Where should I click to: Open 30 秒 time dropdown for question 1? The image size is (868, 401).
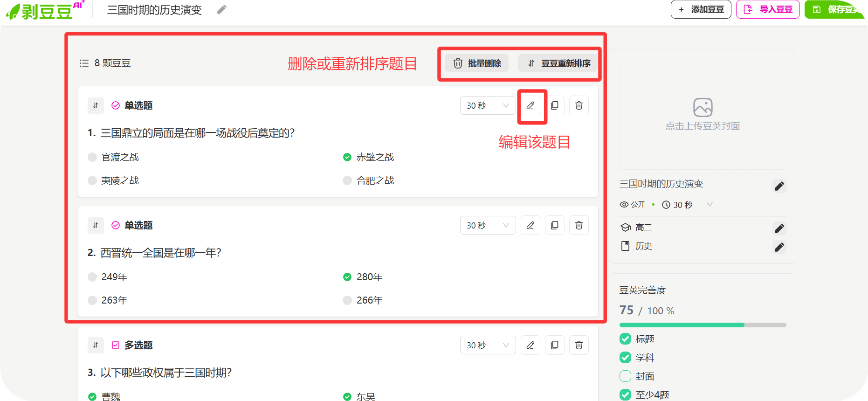(488, 105)
